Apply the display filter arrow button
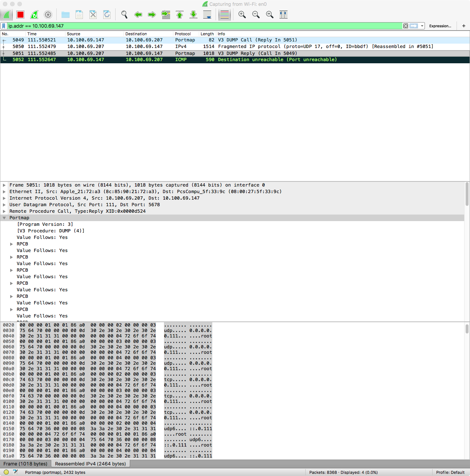The height and width of the screenshot is (476, 470). (x=414, y=26)
